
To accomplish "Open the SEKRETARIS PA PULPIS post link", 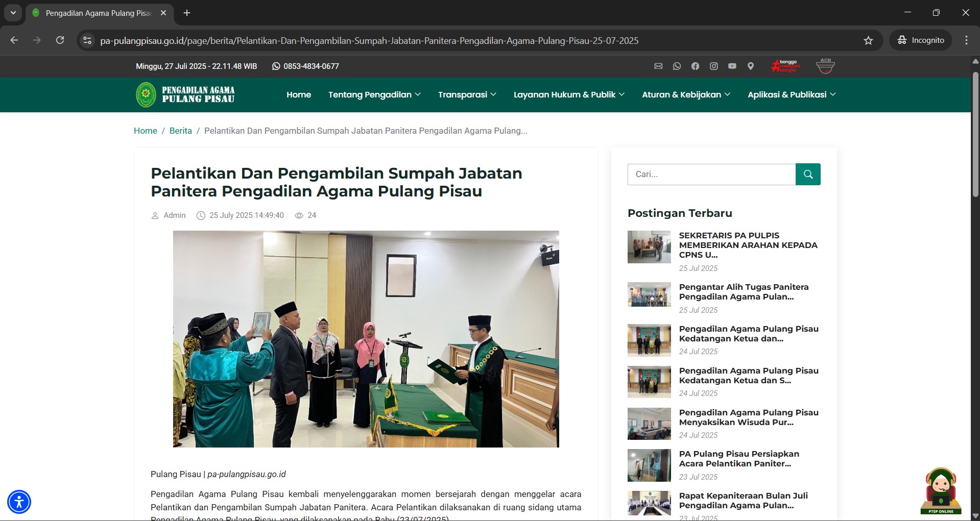I will click(x=748, y=245).
